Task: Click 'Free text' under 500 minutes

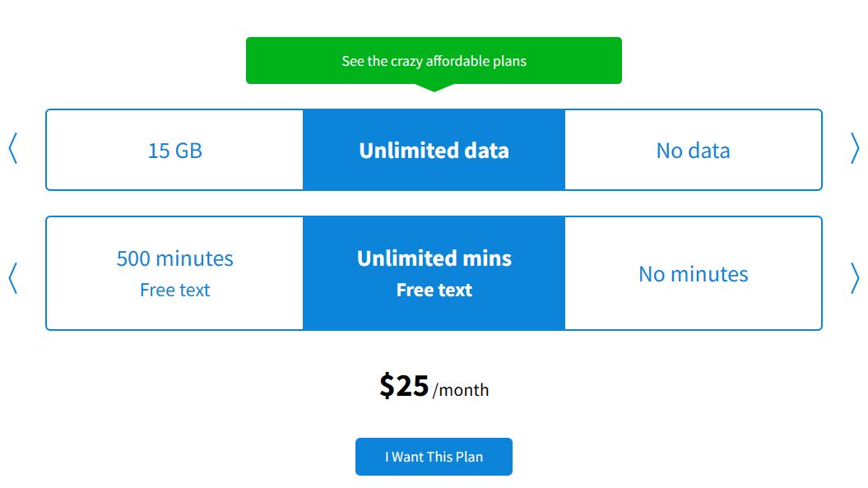Action: click(174, 290)
